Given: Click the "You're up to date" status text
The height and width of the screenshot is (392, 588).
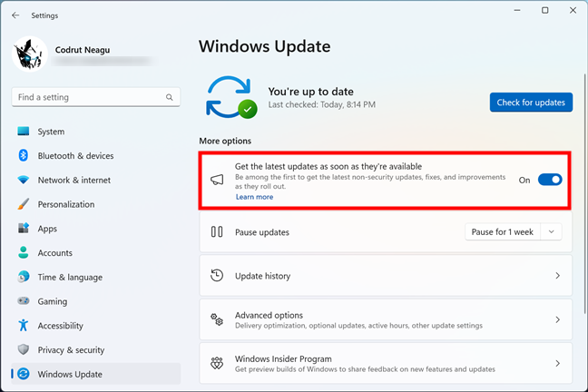Looking at the screenshot, I should point(311,92).
